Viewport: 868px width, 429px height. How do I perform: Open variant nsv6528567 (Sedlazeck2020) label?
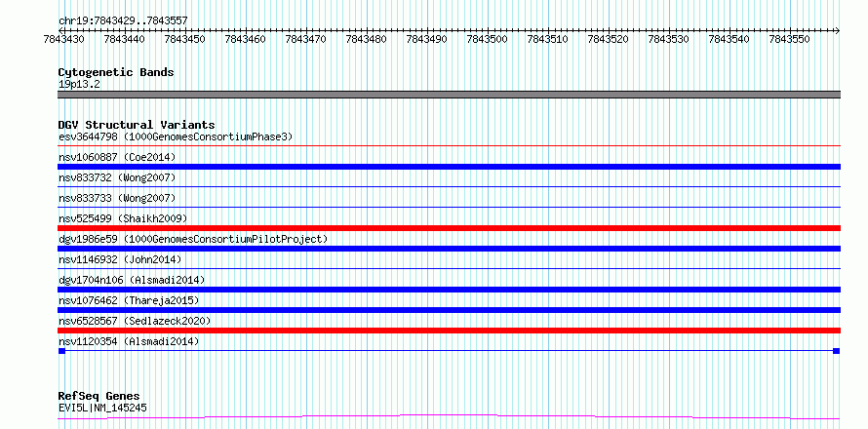tap(135, 321)
